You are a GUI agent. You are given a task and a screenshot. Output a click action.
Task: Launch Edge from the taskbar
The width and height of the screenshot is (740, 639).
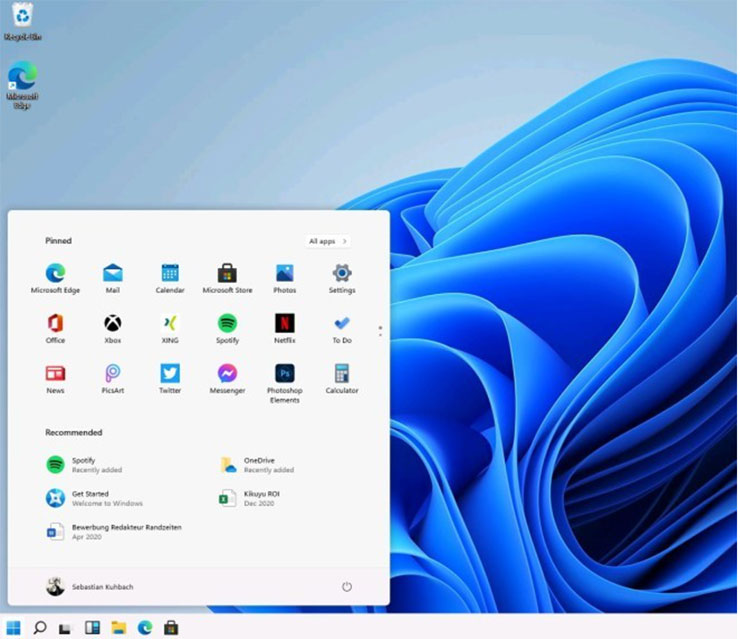coord(145,628)
